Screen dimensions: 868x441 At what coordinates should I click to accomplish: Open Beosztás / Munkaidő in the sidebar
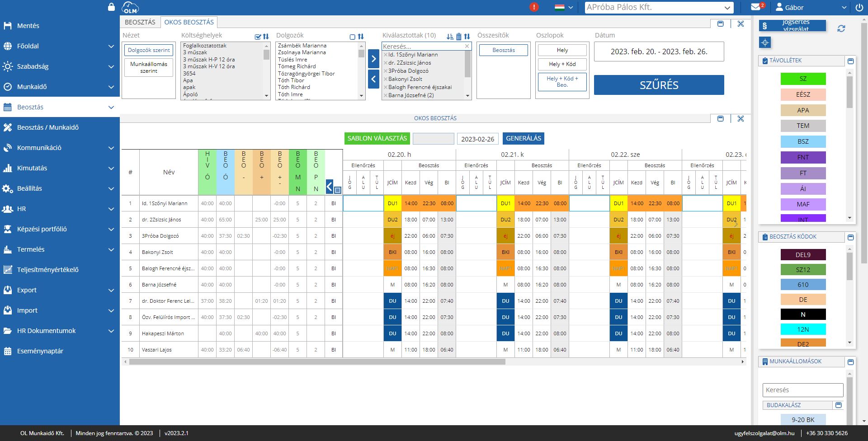(x=60, y=127)
